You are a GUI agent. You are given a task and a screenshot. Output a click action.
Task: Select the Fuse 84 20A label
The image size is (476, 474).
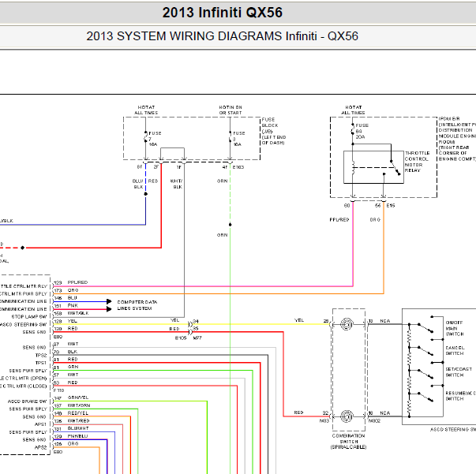[x=362, y=131]
